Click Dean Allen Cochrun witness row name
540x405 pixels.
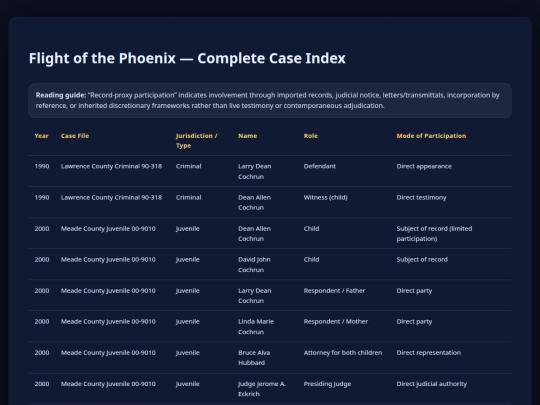coord(254,202)
